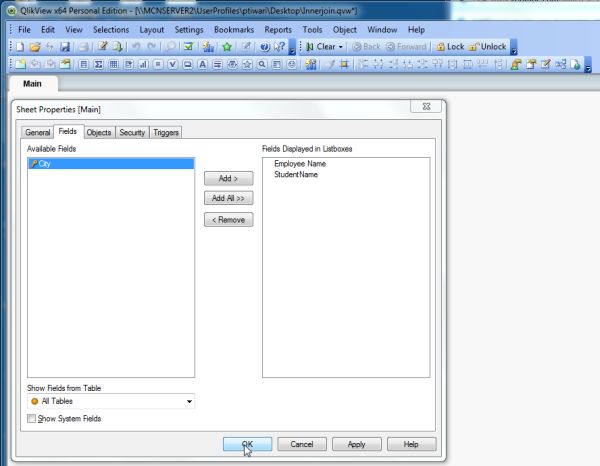The height and width of the screenshot is (466, 600).
Task: Open Help Topics blue question icon
Action: [x=264, y=47]
